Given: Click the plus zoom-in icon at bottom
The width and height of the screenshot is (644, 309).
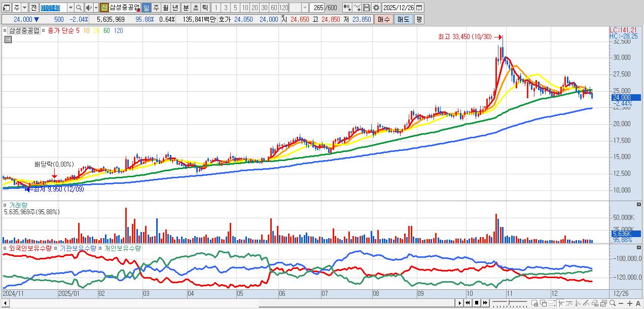Looking at the screenshot, I should [x=629, y=303].
